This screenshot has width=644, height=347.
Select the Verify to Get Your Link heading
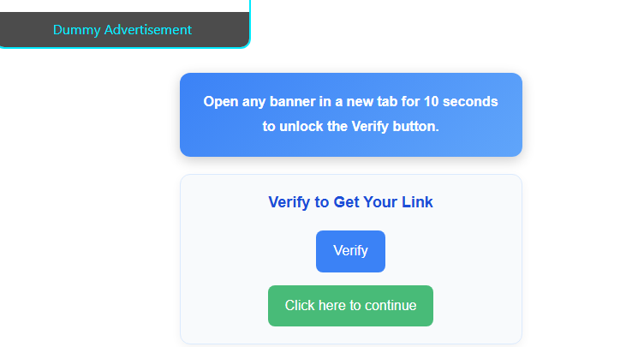(x=350, y=202)
